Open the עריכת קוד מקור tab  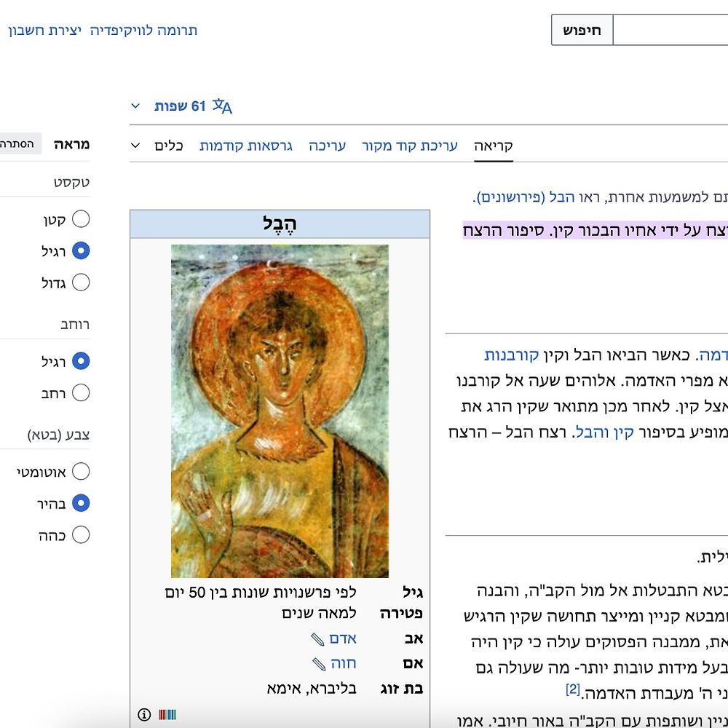click(x=410, y=146)
